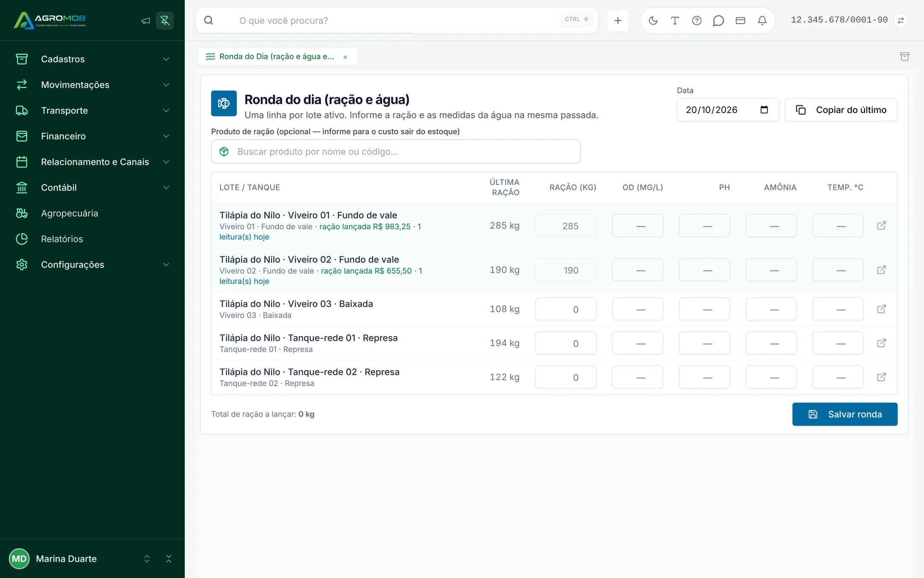Expand the Movimentações menu

point(92,85)
